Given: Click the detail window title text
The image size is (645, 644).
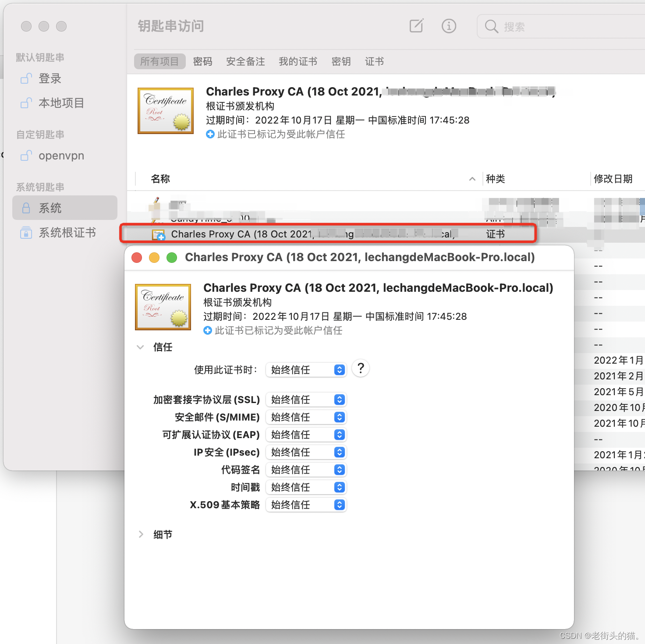Looking at the screenshot, I should click(360, 257).
